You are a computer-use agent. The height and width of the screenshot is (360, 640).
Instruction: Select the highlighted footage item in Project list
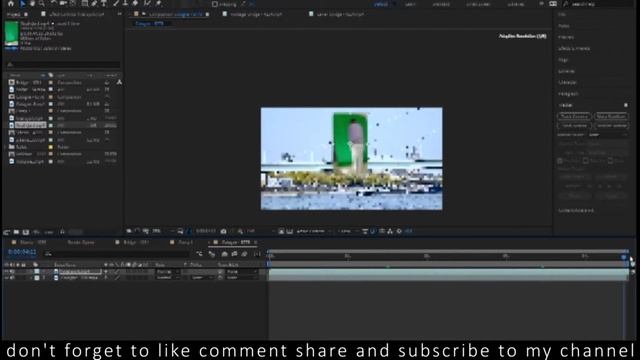[31, 125]
